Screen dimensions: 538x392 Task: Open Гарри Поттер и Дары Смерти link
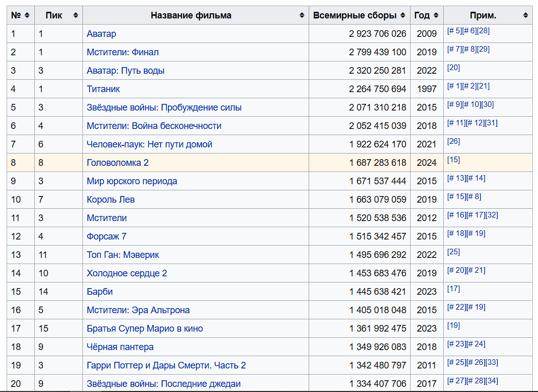(x=166, y=365)
